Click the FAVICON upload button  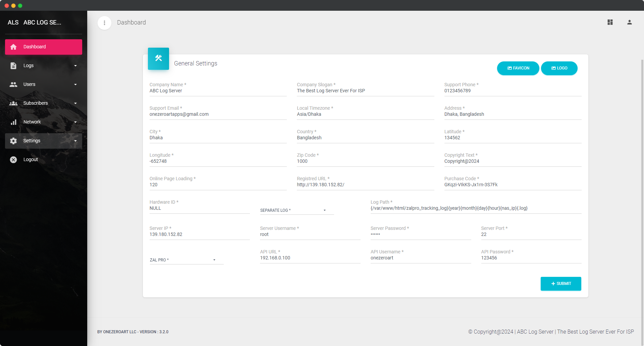click(518, 68)
